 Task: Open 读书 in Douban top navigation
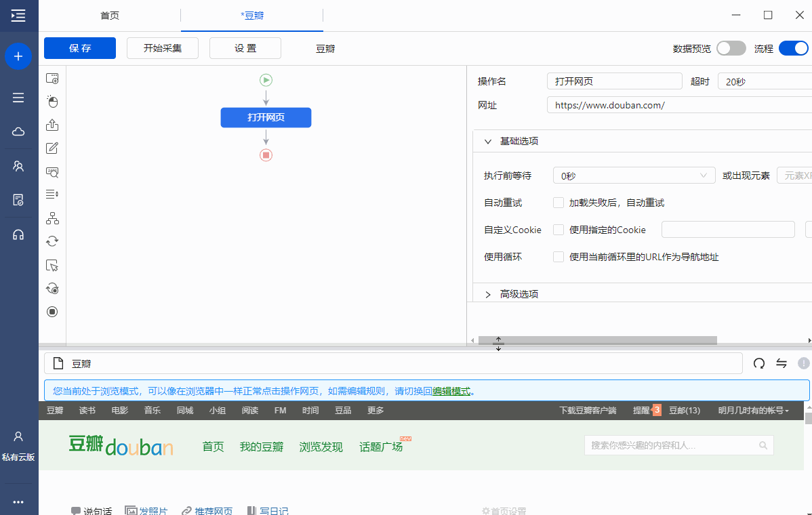click(87, 411)
